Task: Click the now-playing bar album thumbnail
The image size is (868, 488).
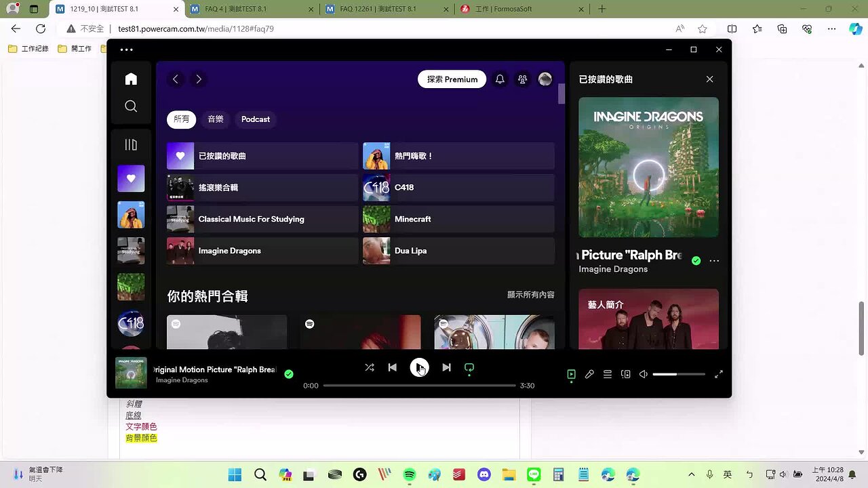Action: 131,373
